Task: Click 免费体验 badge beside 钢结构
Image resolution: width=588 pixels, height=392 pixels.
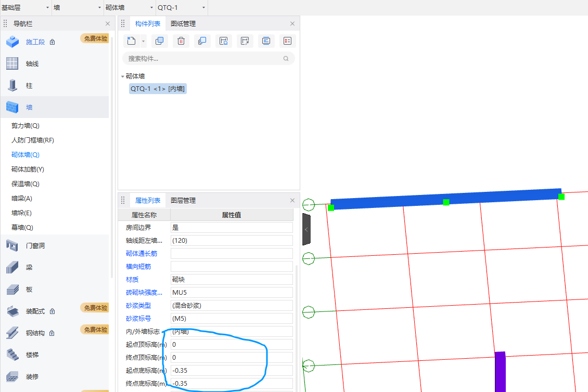Action: pyautogui.click(x=95, y=330)
